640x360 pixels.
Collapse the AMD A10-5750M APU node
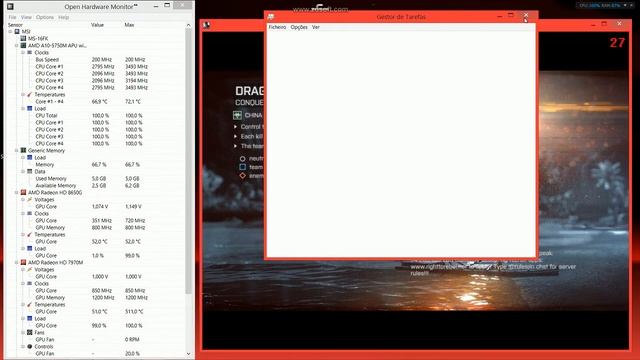pos(17,45)
